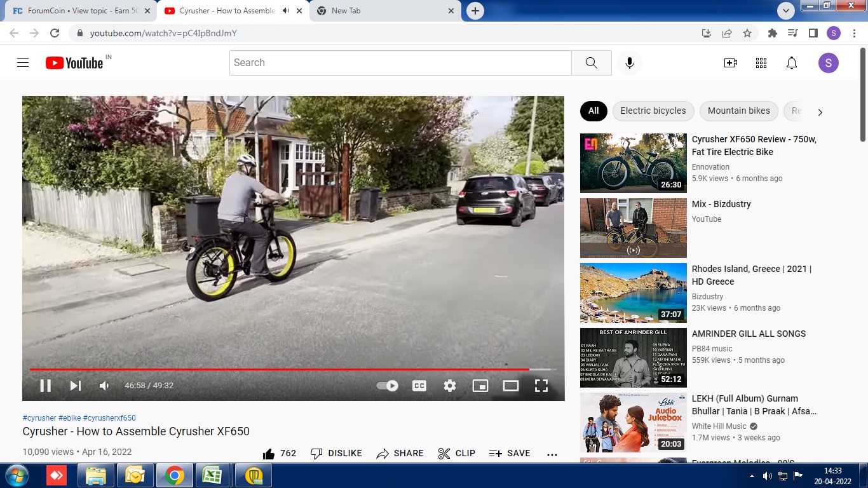Like the video with thumbs up

pyautogui.click(x=280, y=454)
